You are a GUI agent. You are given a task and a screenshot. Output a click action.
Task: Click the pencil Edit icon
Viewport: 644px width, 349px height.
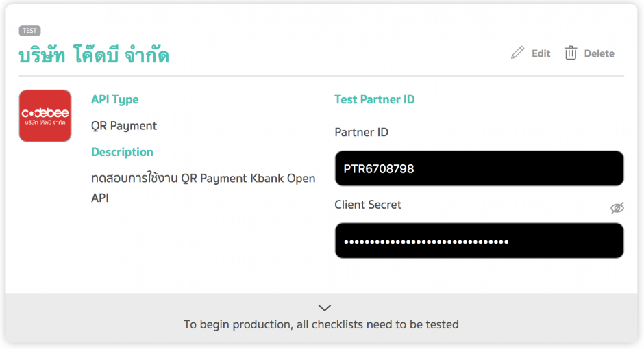pyautogui.click(x=517, y=53)
